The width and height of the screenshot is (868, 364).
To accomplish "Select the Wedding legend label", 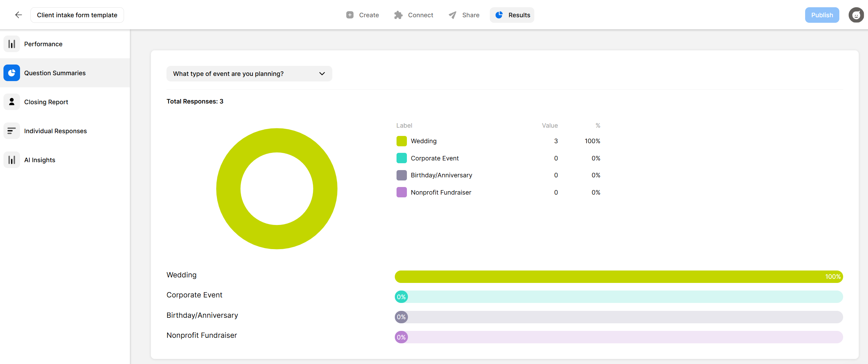I will [x=423, y=141].
